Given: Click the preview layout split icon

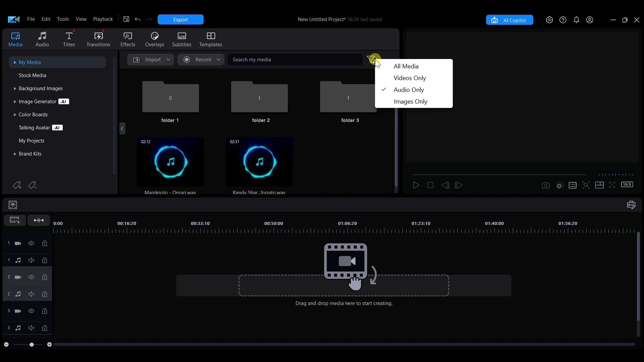Looking at the screenshot, I should pyautogui.click(x=599, y=185).
